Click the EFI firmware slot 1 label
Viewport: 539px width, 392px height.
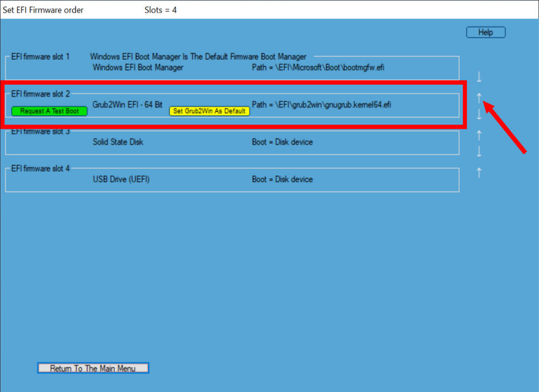pos(40,57)
